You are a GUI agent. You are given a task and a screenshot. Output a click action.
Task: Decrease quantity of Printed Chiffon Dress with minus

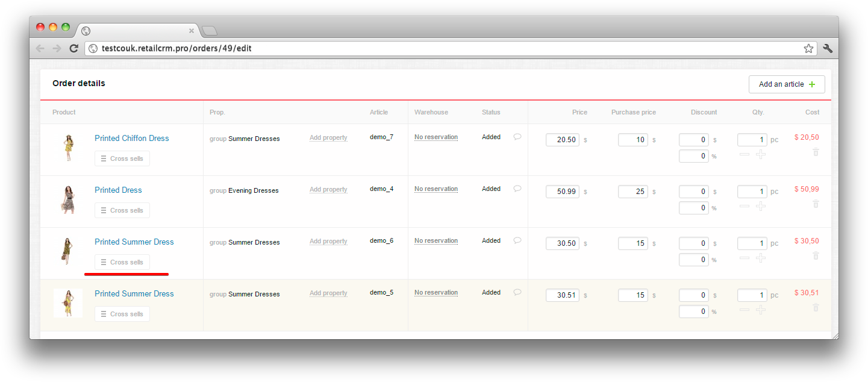click(745, 154)
